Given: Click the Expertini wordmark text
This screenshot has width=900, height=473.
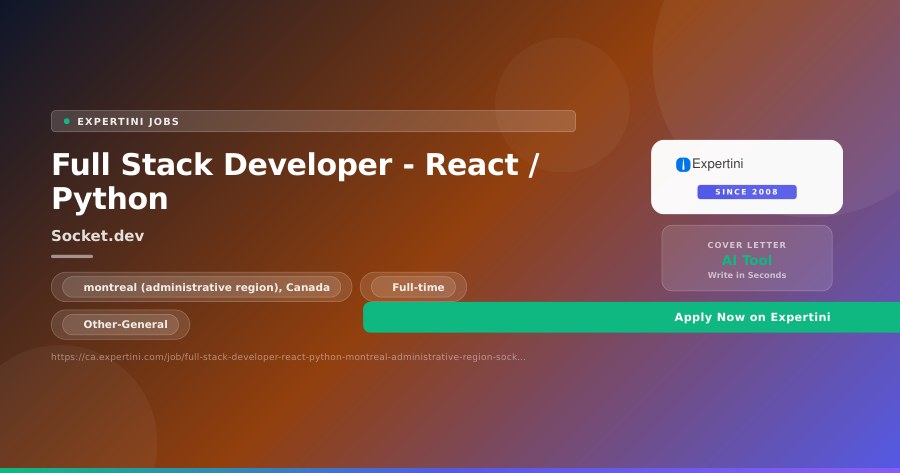Looking at the screenshot, I should coord(717,164).
